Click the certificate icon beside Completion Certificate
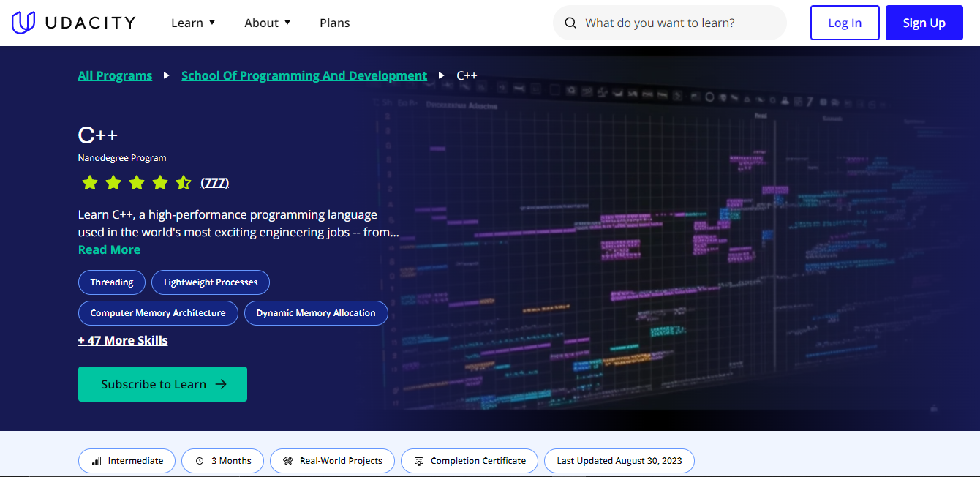The width and height of the screenshot is (980, 477). [x=419, y=461]
